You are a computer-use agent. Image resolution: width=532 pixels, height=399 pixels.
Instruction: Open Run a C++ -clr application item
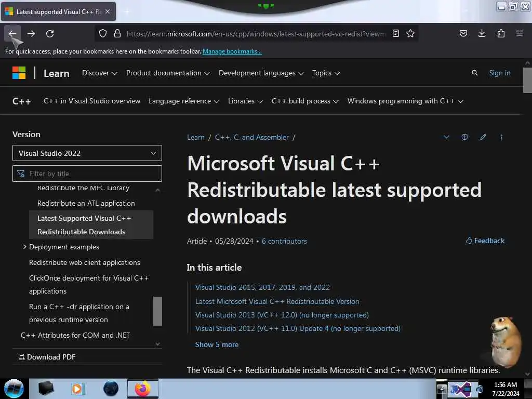coord(79,313)
